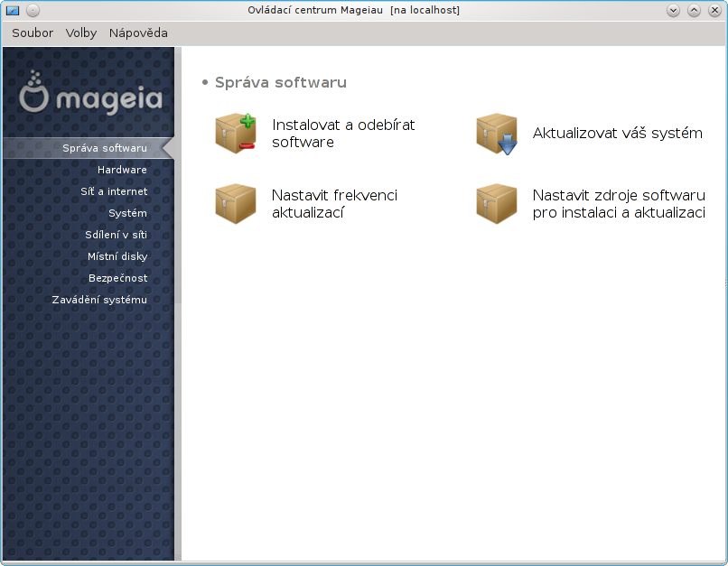Screen dimensions: 728x566
Task: Open Zavádění systému category
Action: (99, 300)
